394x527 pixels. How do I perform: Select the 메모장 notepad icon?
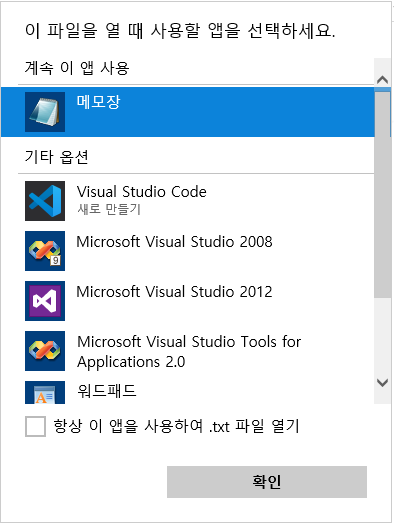coord(45,112)
